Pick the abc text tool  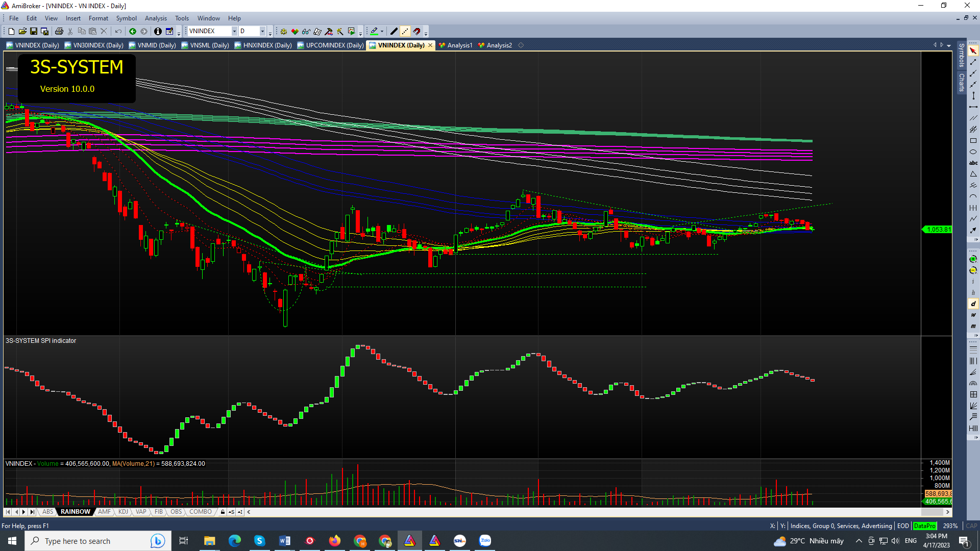[x=973, y=163]
